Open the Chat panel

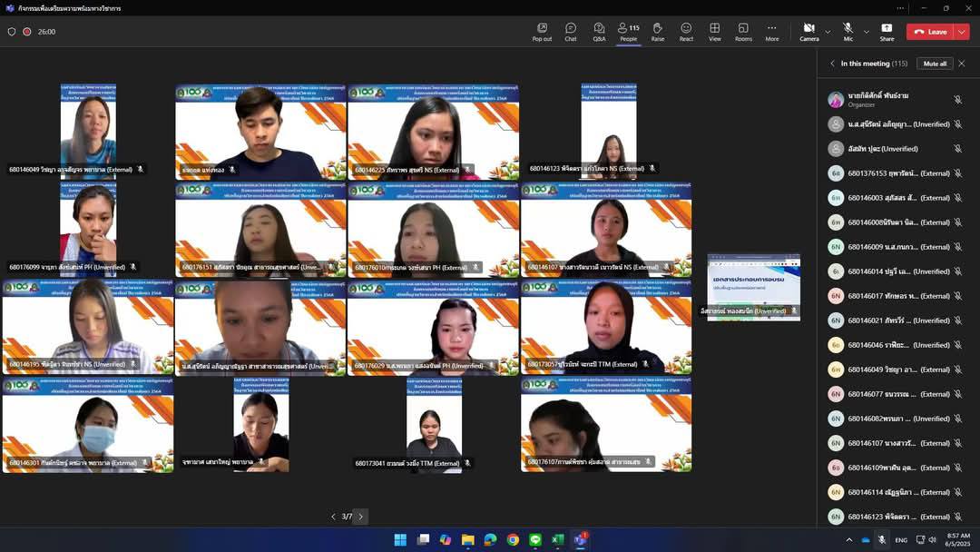(570, 32)
